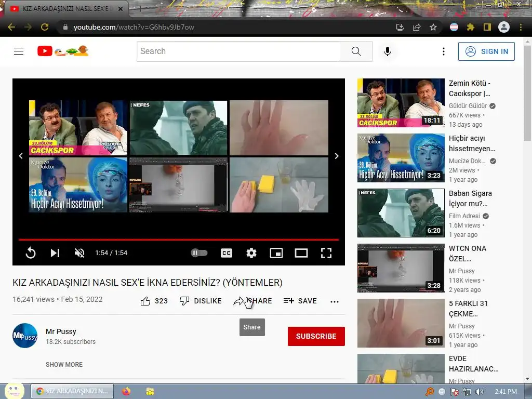Open YouTube settings three-dot menu

pos(444,51)
